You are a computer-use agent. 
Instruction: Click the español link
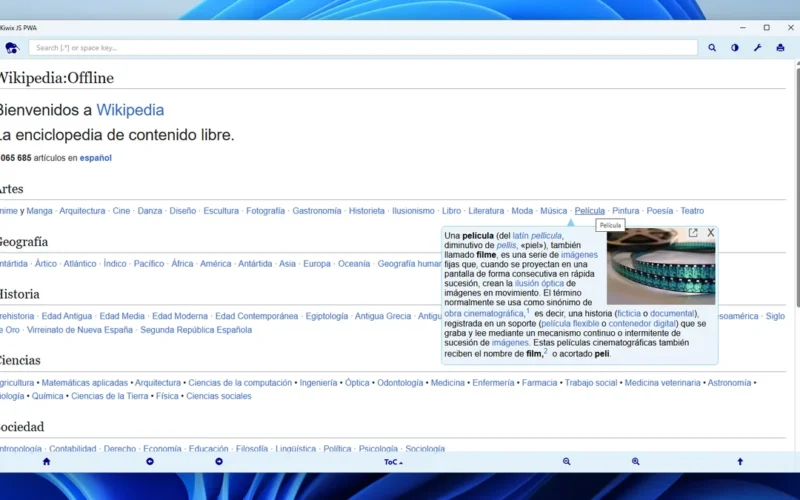95,158
